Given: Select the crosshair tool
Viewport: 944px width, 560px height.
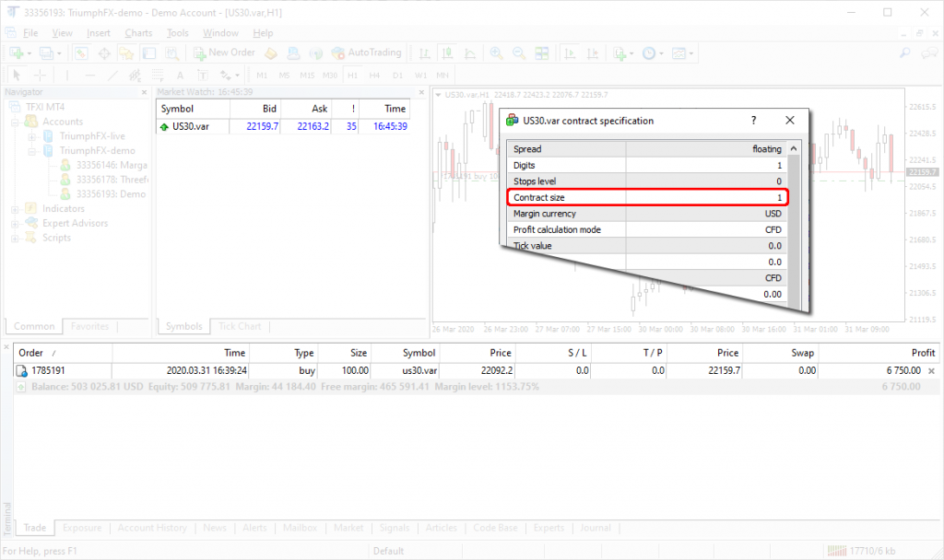Looking at the screenshot, I should pos(40,76).
